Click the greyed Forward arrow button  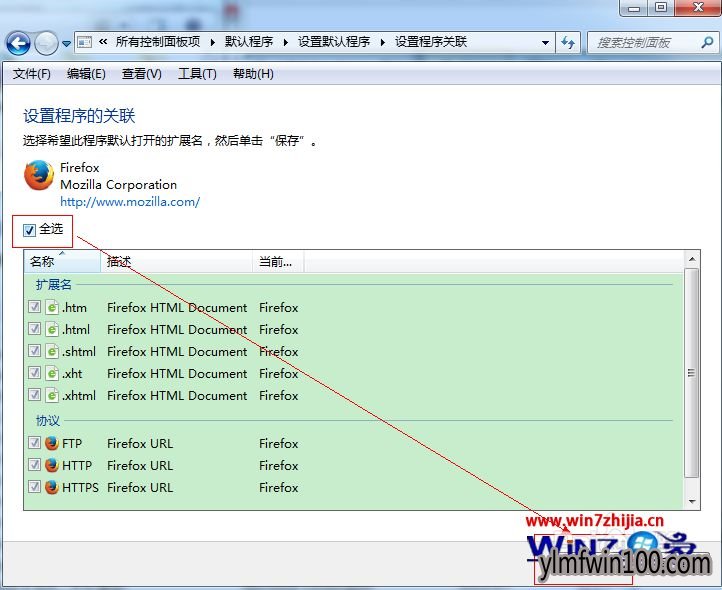point(46,44)
